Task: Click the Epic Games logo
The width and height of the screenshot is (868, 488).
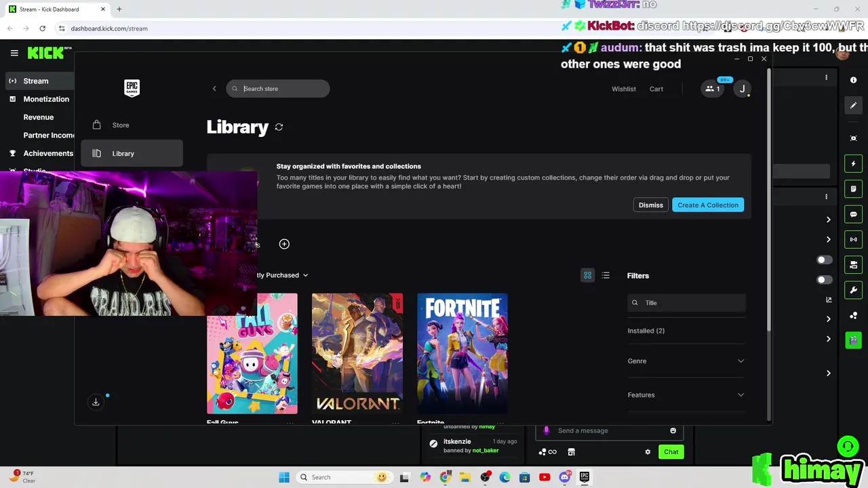Action: (x=132, y=88)
